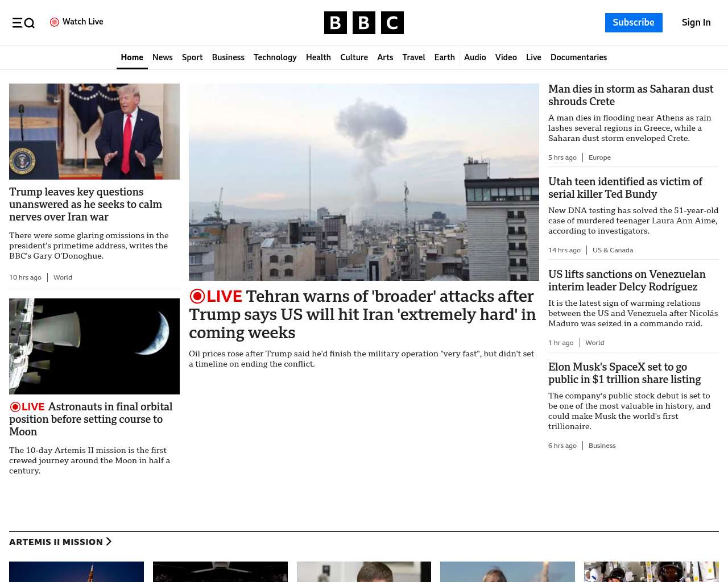The height and width of the screenshot is (582, 728).
Task: Read Trump leaves key questions unanswered article
Action: [x=85, y=205]
